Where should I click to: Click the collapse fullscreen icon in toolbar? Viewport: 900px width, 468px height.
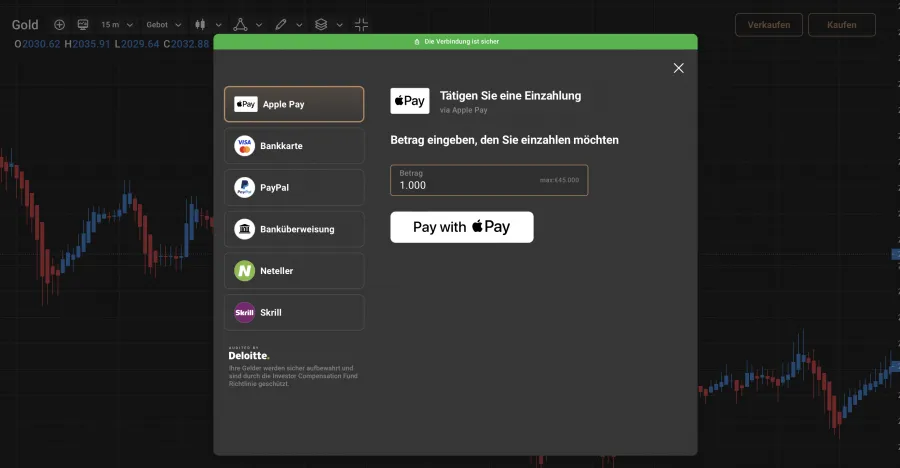tap(361, 24)
